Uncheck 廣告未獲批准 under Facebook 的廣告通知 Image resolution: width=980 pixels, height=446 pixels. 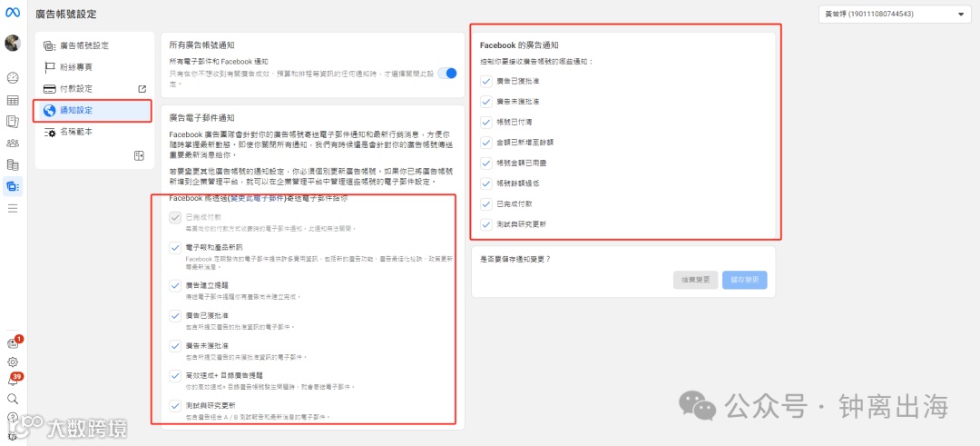click(x=485, y=102)
